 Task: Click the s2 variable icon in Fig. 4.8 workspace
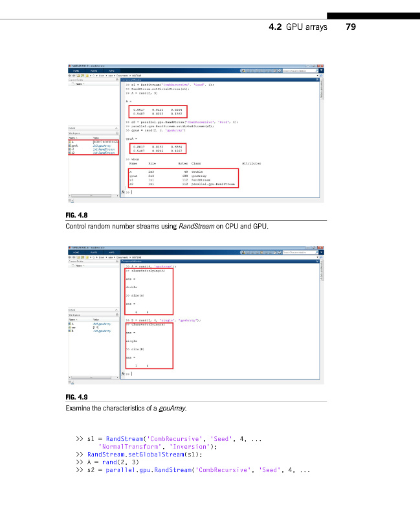click(x=69, y=153)
